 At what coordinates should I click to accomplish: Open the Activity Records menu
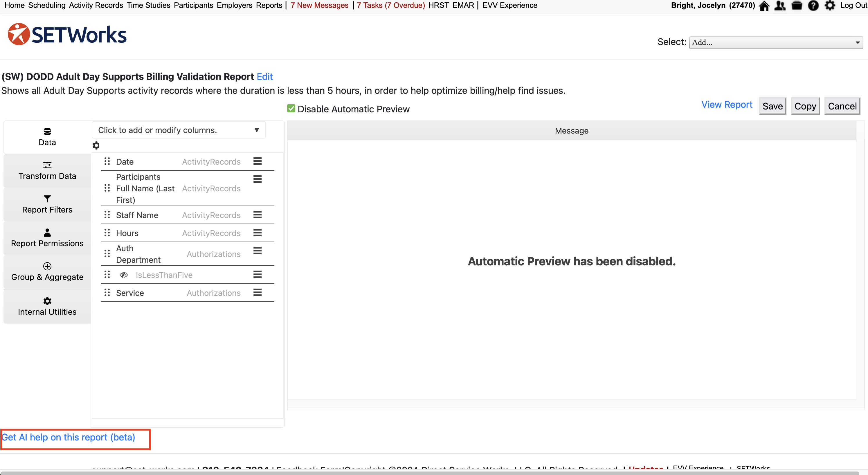[x=96, y=6]
